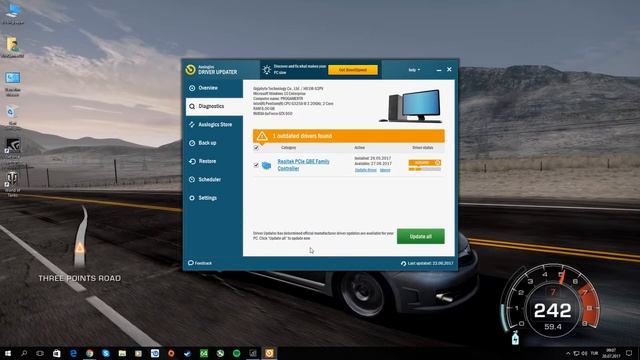Minimize the Driver Updater window
The width and height of the screenshot is (640, 360).
(x=439, y=70)
